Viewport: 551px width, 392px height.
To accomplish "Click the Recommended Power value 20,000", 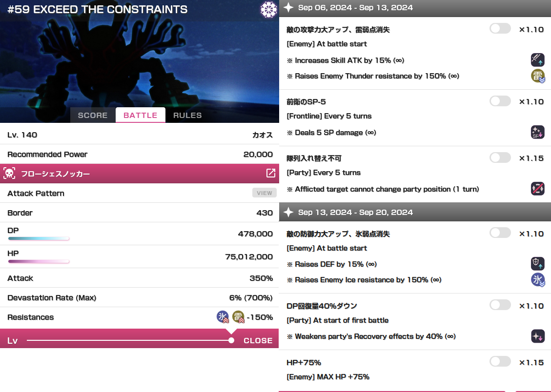I will tap(258, 154).
